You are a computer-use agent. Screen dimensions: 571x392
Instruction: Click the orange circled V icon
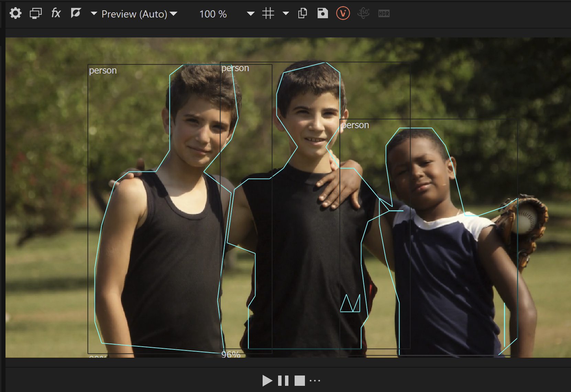pyautogui.click(x=343, y=13)
